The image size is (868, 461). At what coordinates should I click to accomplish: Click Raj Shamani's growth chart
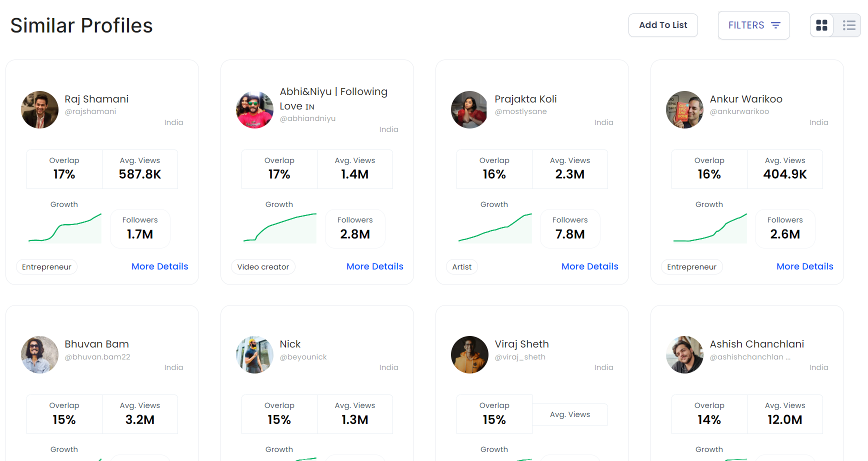point(65,228)
